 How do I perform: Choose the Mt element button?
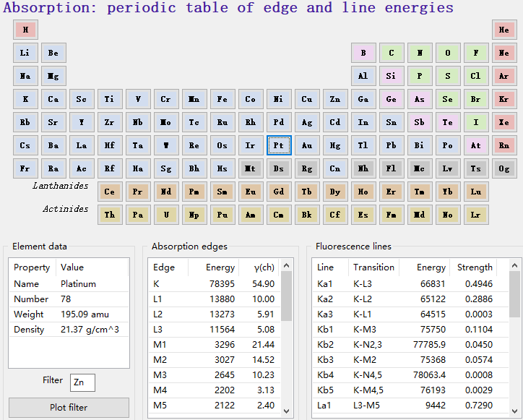(251, 168)
